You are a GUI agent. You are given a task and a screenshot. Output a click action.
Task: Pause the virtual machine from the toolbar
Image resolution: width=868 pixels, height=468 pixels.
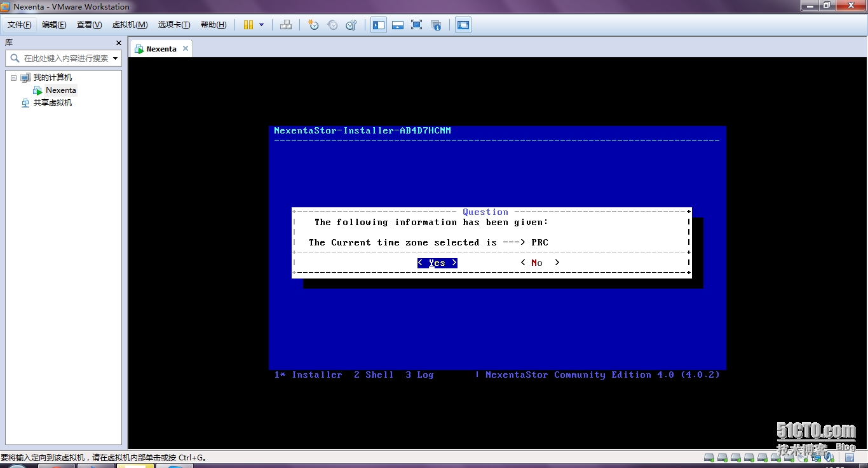point(248,25)
